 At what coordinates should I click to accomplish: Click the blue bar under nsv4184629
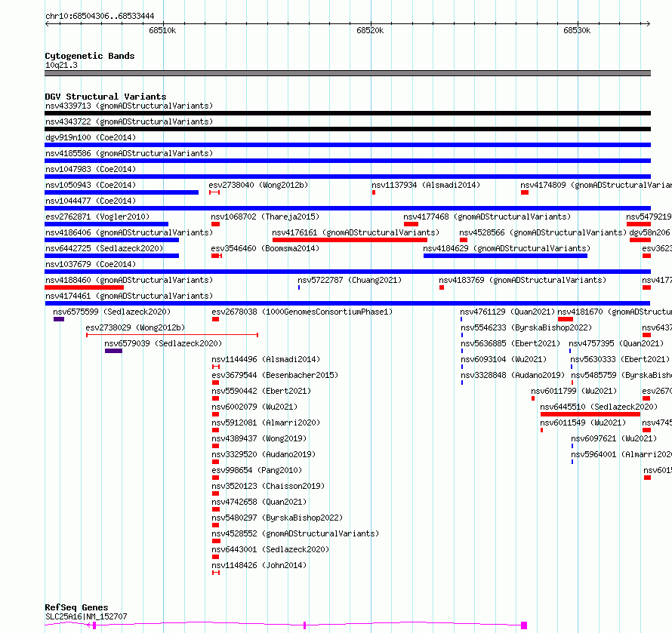coord(505,256)
